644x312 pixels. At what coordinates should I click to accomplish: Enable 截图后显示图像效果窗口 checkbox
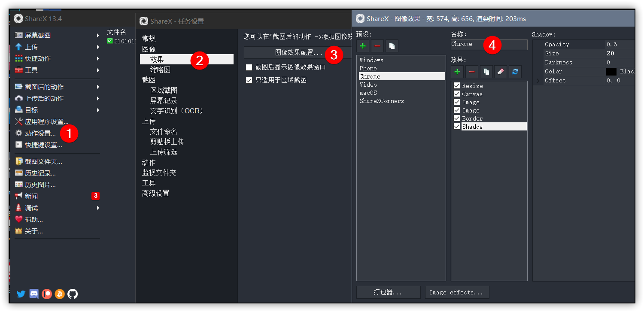click(249, 67)
